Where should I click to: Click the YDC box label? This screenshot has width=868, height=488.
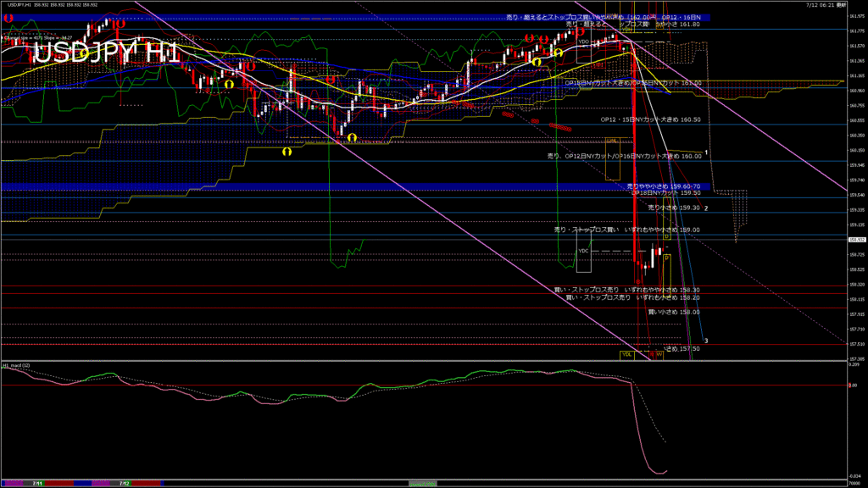(583, 251)
